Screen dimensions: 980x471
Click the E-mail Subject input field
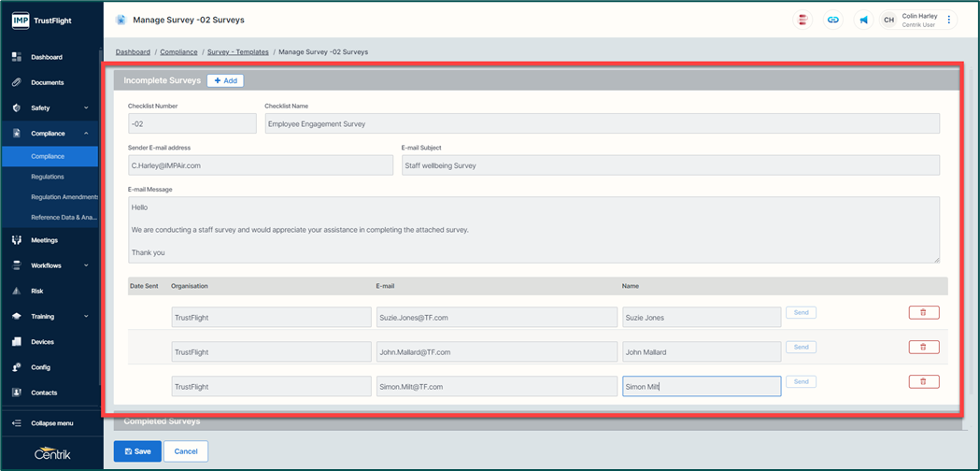click(670, 165)
